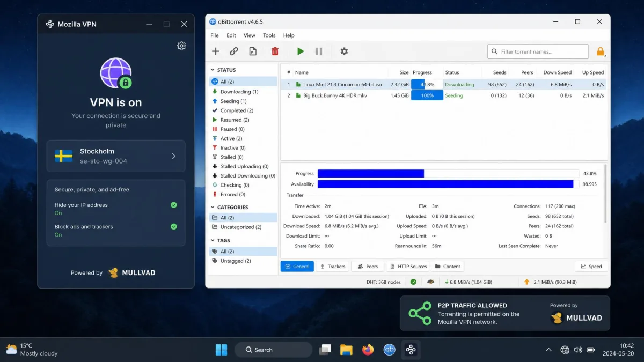This screenshot has height=362, width=644.
Task: Select the Untagged (2) tag filter
Action: point(243,261)
